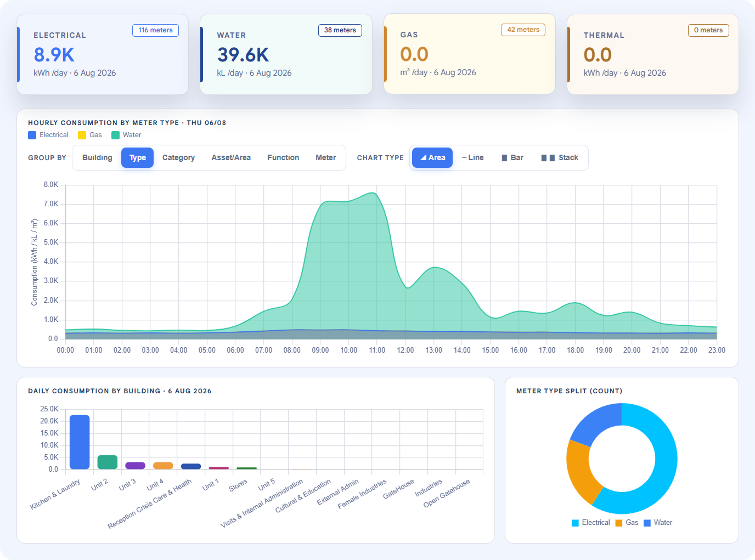Viewport: 755px width, 560px height.
Task: Group the chart by Meter
Action: (x=325, y=158)
